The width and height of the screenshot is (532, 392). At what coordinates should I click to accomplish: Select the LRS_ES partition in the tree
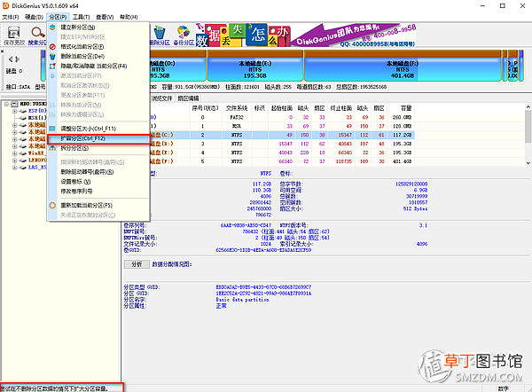37,168
